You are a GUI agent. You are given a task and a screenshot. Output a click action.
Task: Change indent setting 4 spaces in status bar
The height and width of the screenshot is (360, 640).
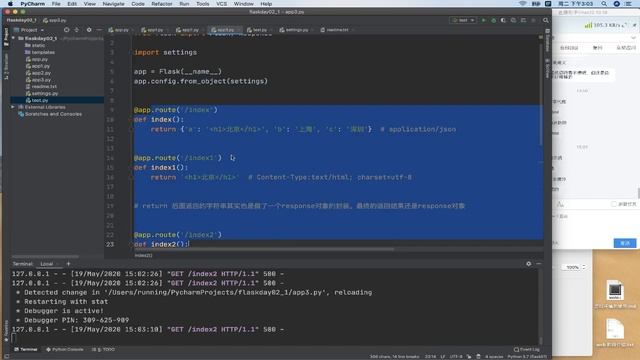tap(494, 356)
